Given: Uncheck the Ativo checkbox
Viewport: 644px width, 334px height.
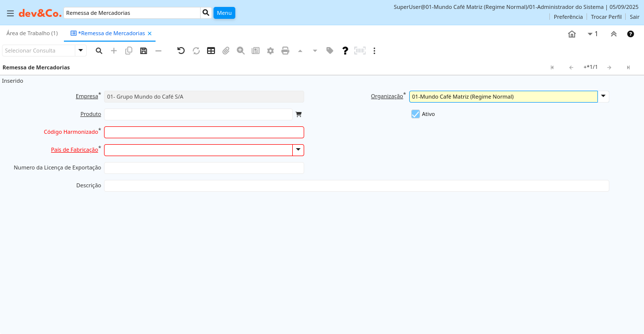Looking at the screenshot, I should pos(415,114).
